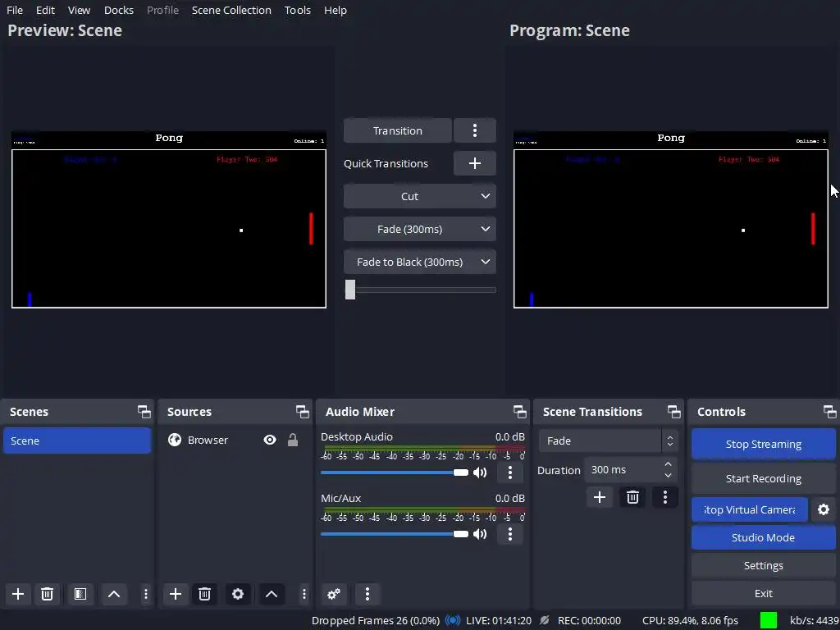Remove selected source with trash icon
The height and width of the screenshot is (630, 840).
pos(204,594)
